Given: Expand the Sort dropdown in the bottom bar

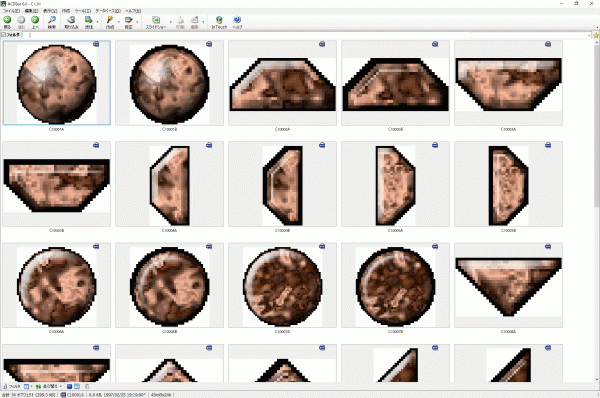Looking at the screenshot, I should point(61,387).
